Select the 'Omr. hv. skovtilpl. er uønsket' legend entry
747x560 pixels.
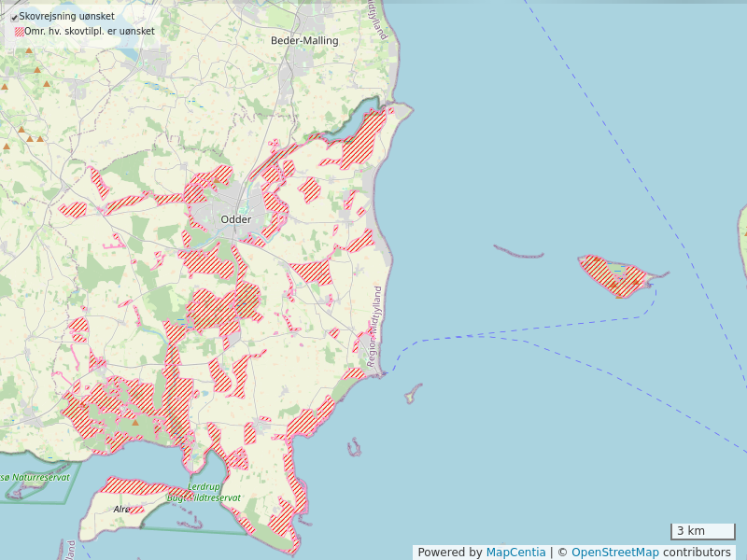(89, 31)
